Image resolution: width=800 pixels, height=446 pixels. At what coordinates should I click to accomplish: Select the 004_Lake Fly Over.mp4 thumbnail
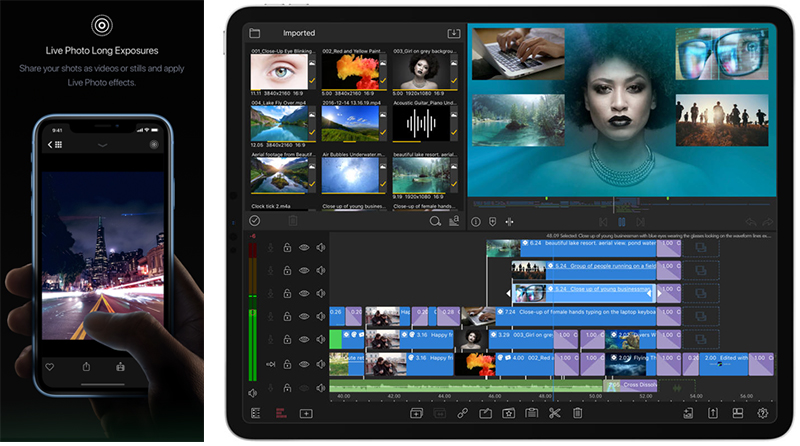click(x=279, y=123)
